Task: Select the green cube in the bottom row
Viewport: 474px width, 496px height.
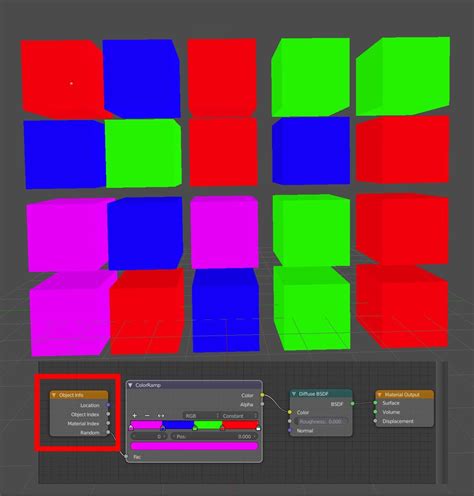Action: point(311,308)
